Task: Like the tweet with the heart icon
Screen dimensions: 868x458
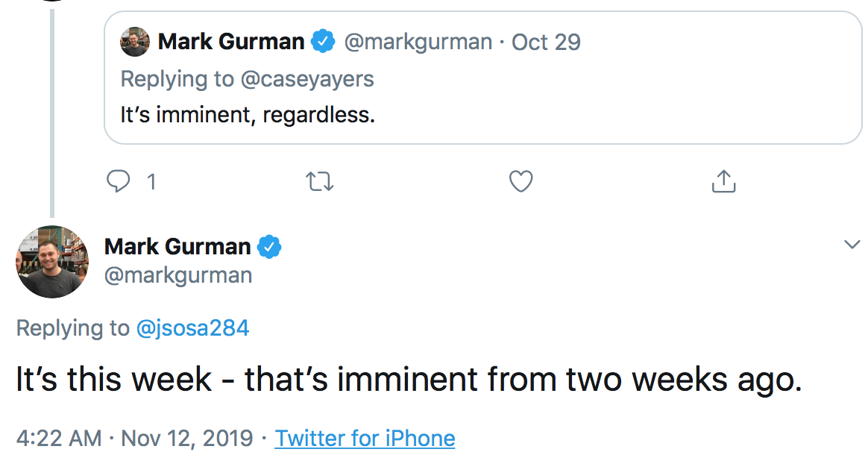Action: click(x=521, y=181)
